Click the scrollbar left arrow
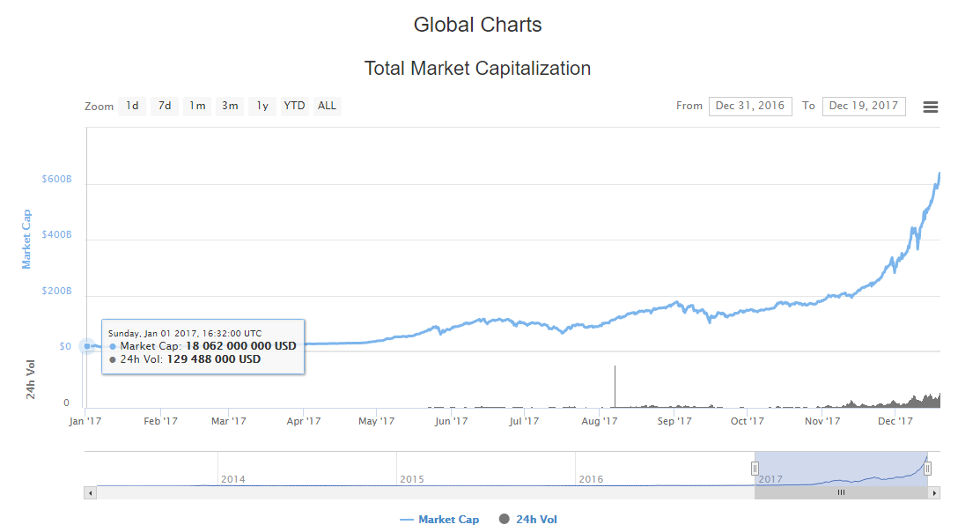Viewport: 980px width, 532px height. pyautogui.click(x=90, y=492)
